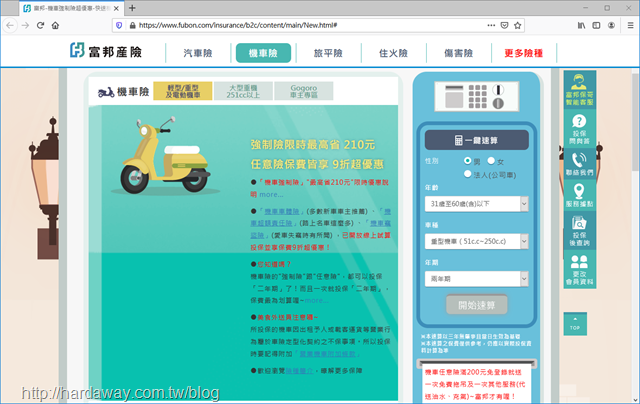Open the browser Library icon
This screenshot has width=640, height=404.
(581, 25)
